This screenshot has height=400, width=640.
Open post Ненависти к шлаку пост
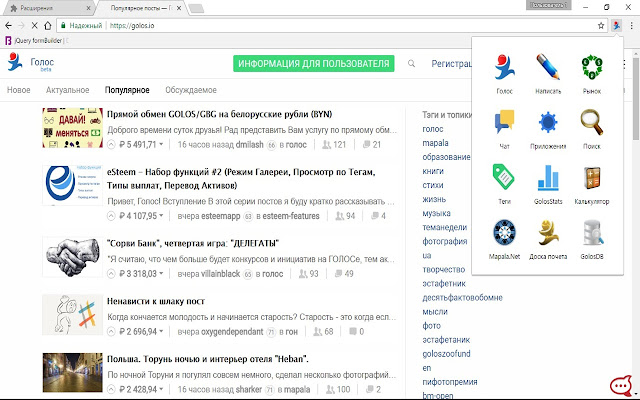point(156,301)
